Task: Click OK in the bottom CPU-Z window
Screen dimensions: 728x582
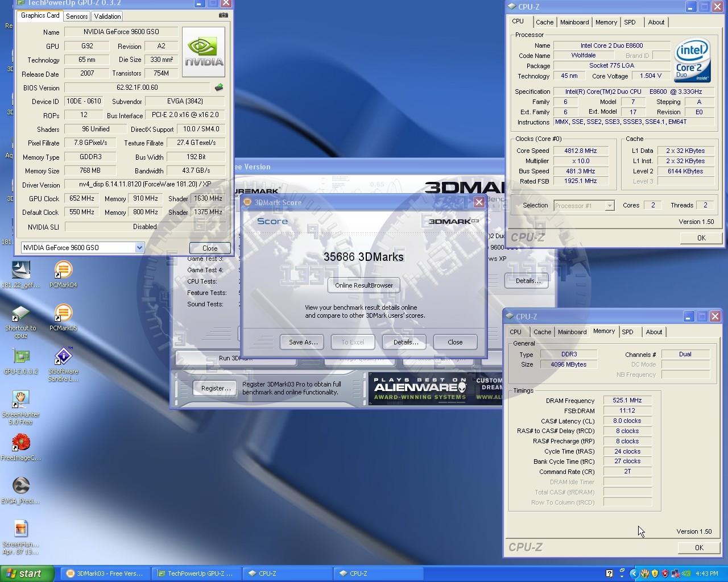Action: [699, 548]
